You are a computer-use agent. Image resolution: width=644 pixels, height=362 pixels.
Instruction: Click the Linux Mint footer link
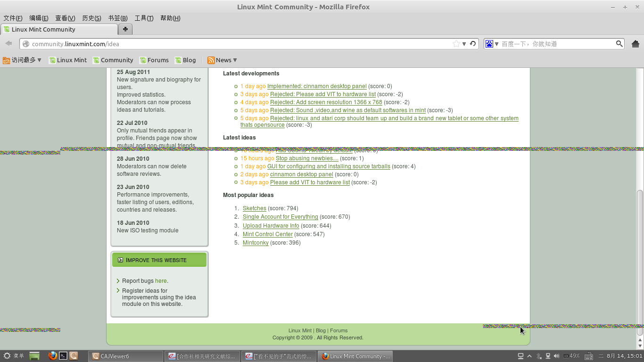[300, 330]
